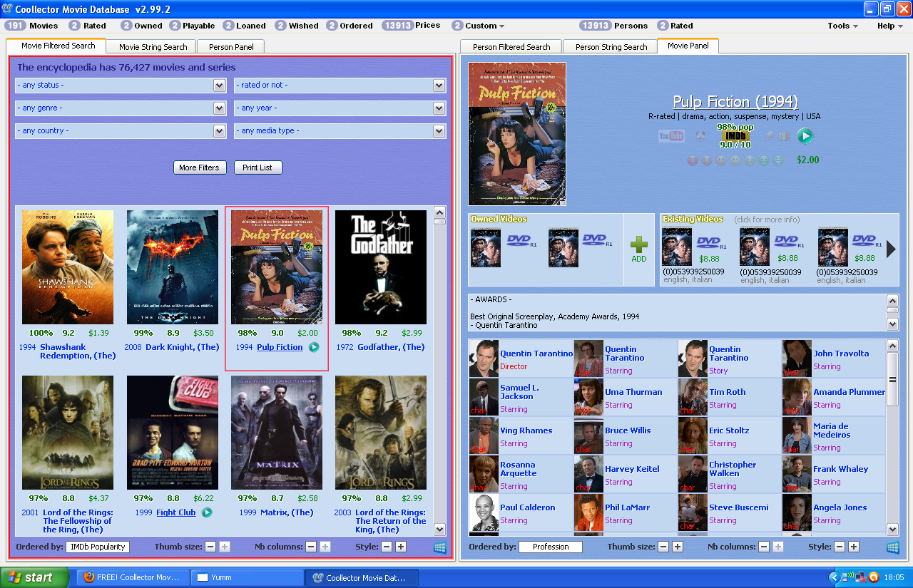Screen dimensions: 913x588
Task: Open the Tools menu
Action: click(842, 26)
